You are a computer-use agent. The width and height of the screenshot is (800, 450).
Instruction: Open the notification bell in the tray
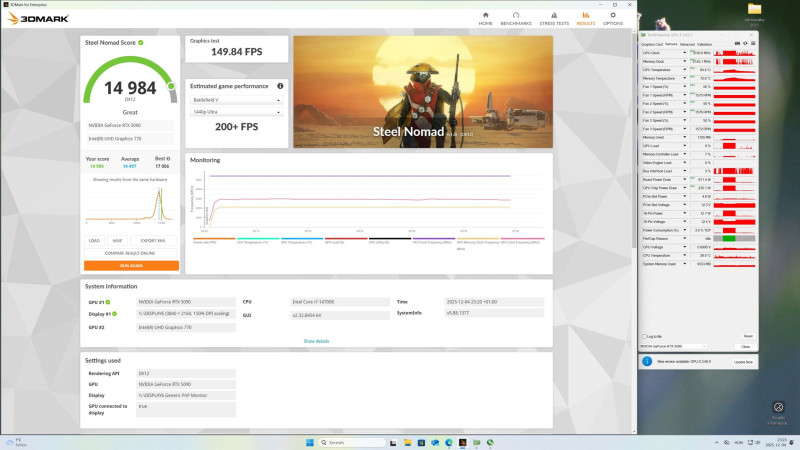pyautogui.click(x=792, y=442)
